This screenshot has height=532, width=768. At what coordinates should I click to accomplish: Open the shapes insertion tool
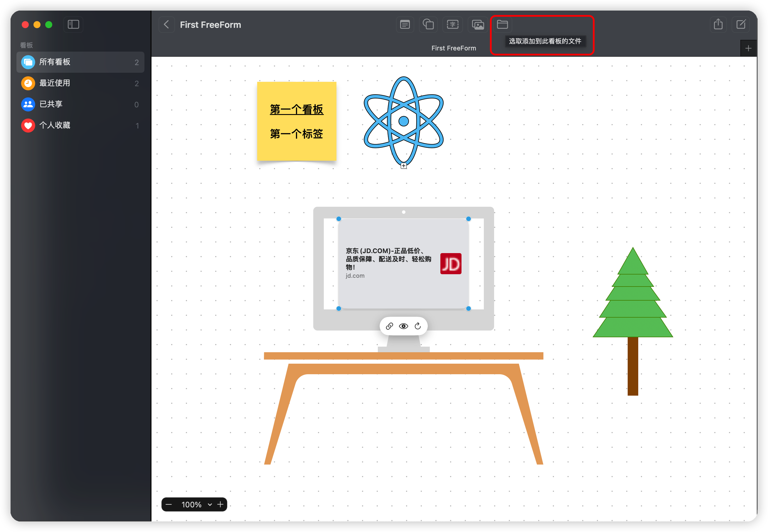(x=428, y=24)
